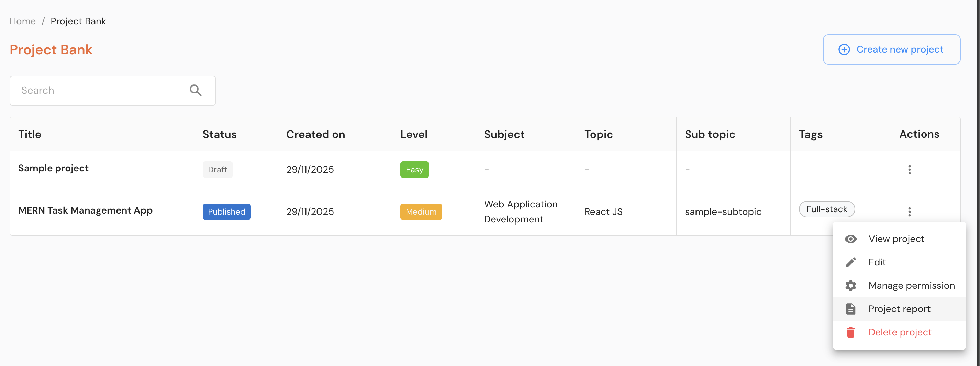Image resolution: width=980 pixels, height=366 pixels.
Task: Click the document icon next to Project report
Action: click(851, 309)
